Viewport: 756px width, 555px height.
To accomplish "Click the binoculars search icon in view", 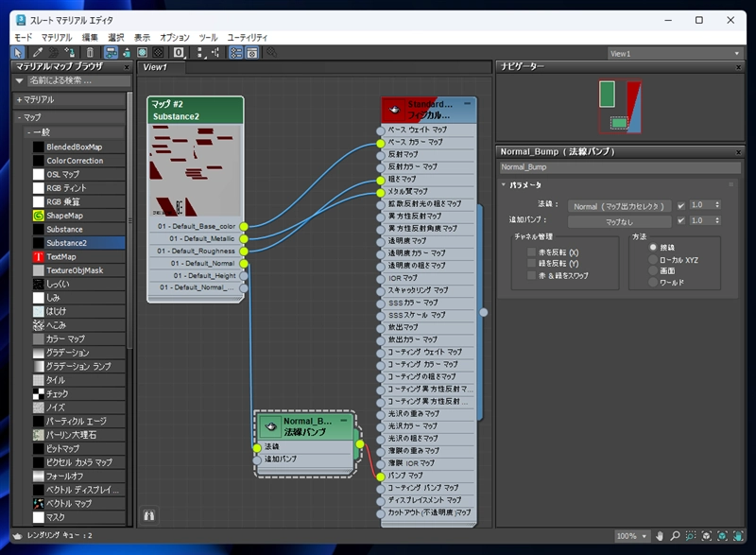I will (x=148, y=515).
